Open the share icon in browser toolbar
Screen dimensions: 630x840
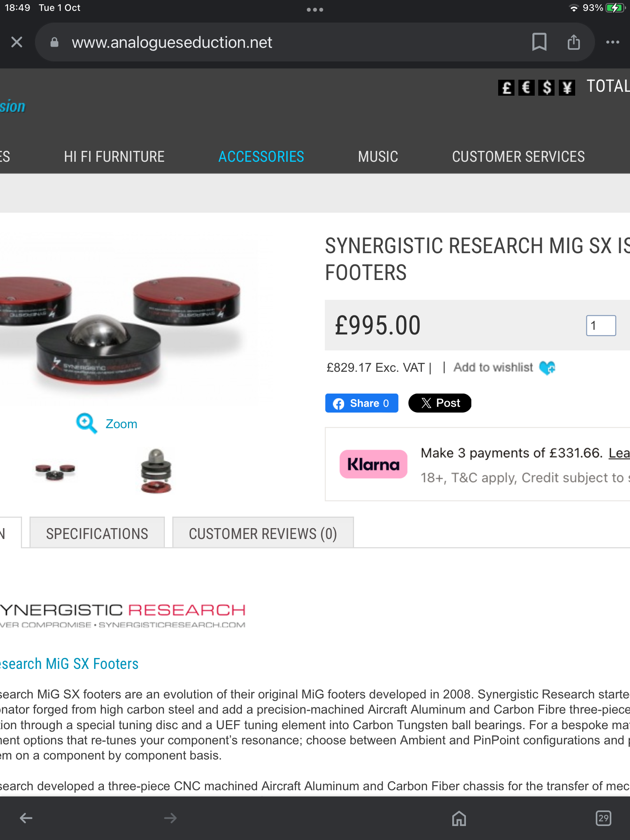pos(574,42)
